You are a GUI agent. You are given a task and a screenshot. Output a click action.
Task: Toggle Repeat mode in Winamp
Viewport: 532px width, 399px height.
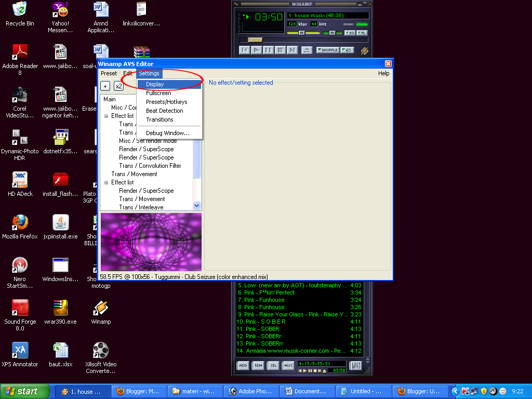point(348,50)
